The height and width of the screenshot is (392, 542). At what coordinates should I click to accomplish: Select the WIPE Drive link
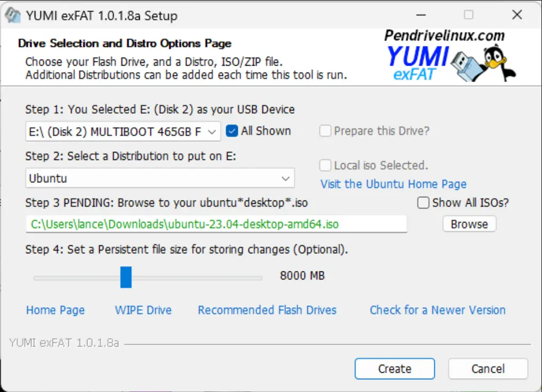pos(143,310)
